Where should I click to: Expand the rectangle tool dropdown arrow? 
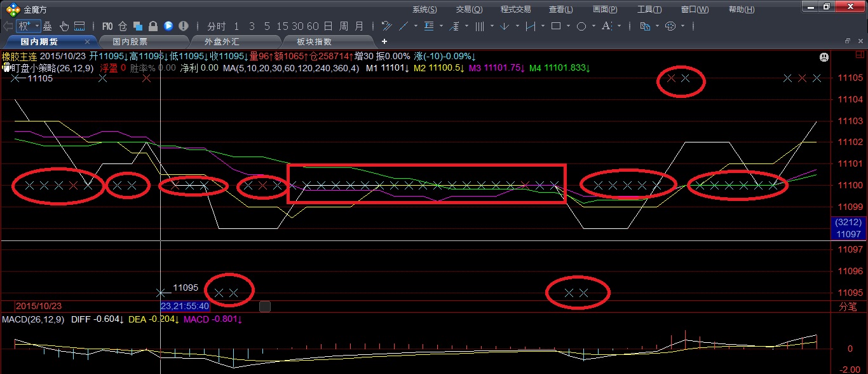pos(568,26)
